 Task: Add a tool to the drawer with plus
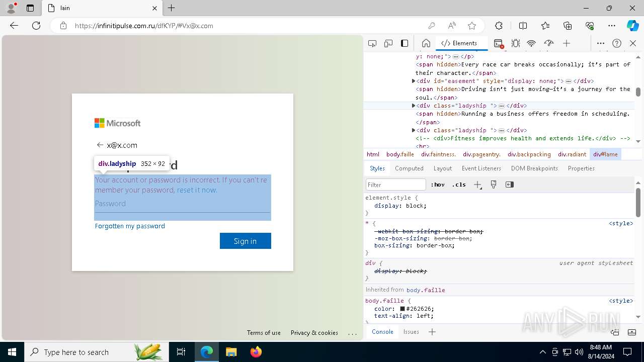tap(432, 332)
